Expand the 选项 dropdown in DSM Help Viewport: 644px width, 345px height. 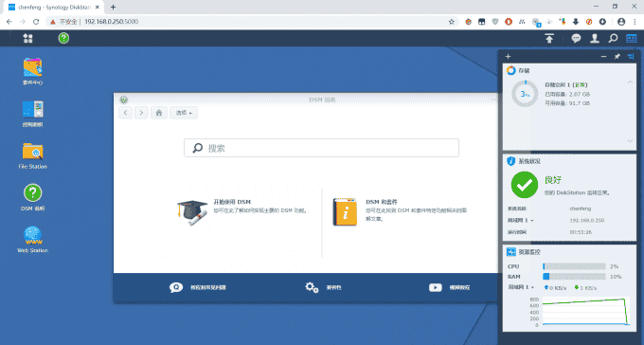(x=184, y=113)
